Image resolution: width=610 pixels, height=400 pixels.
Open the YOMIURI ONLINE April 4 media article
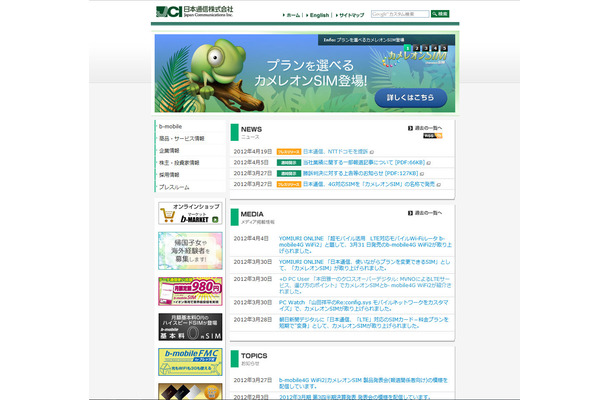click(x=365, y=245)
